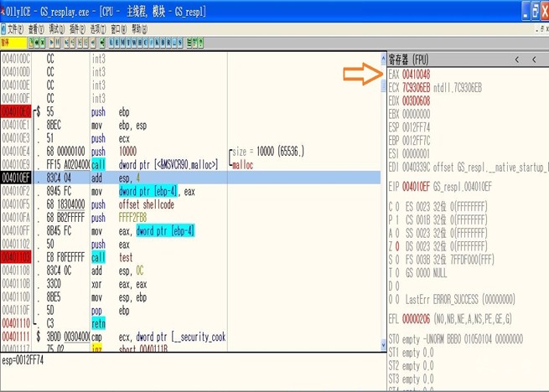Click the Restart program rewind icon
This screenshot has width=549, height=392.
click(x=36, y=43)
